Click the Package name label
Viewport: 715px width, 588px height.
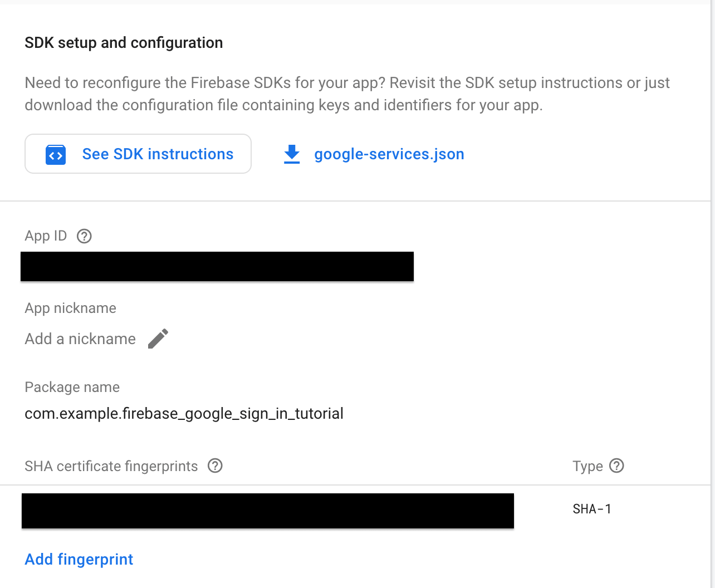72,387
